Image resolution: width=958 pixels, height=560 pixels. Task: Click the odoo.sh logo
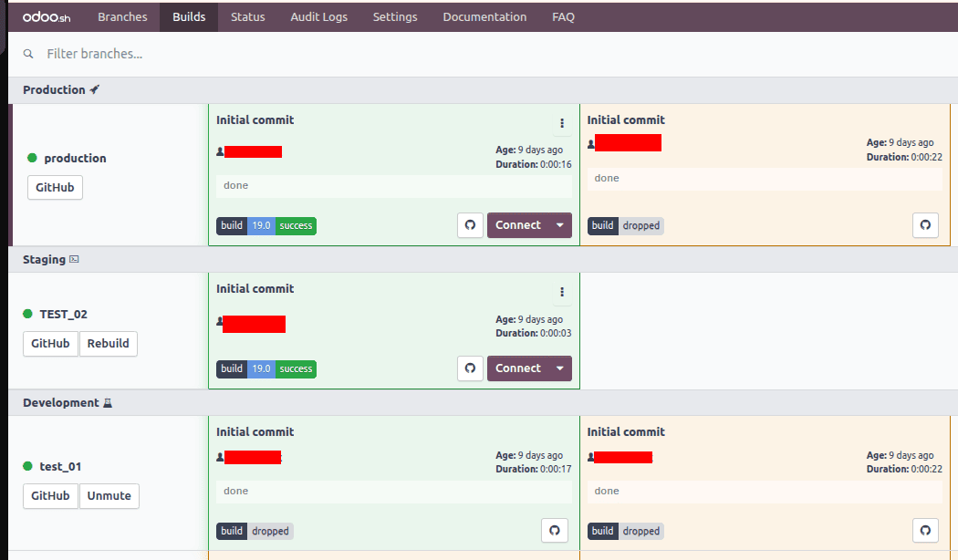tap(47, 17)
